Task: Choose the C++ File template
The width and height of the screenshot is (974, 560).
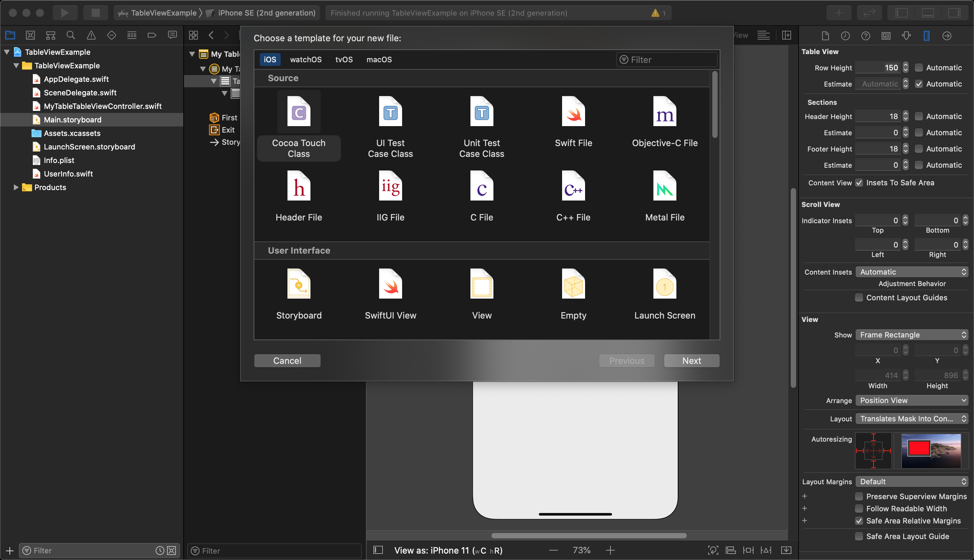Action: pyautogui.click(x=573, y=196)
